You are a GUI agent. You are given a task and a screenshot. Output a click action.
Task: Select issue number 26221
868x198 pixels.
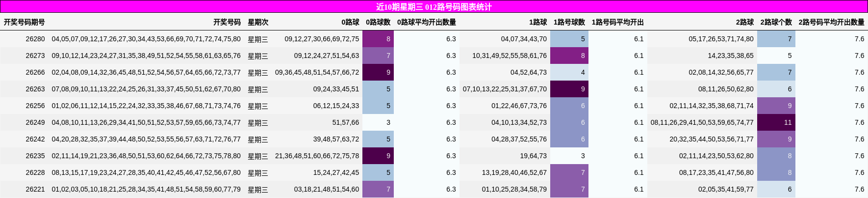(35, 189)
